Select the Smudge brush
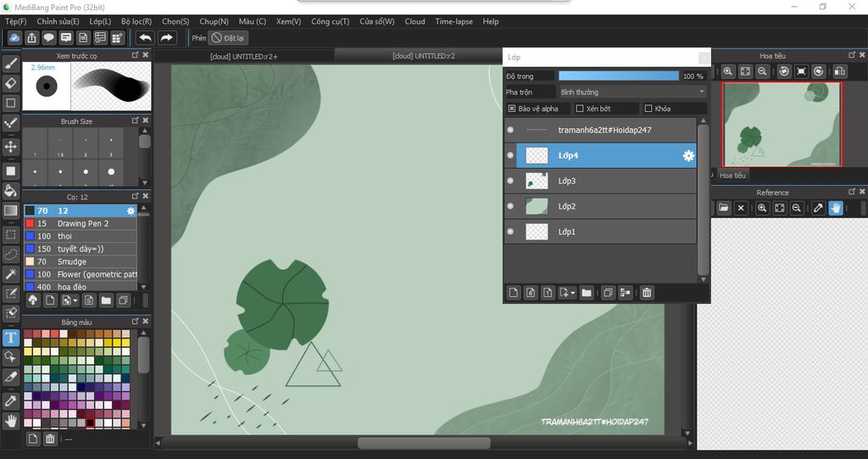Viewport: 868px width, 459px height. [x=81, y=261]
